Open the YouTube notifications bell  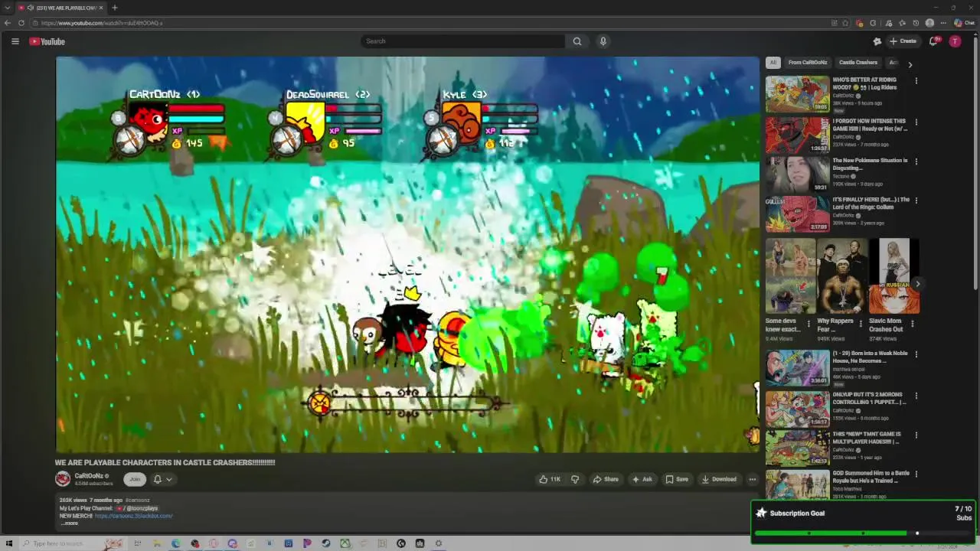click(x=933, y=41)
